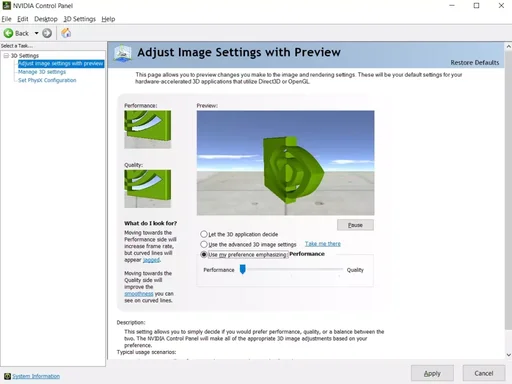Open the Help menu
The width and height of the screenshot is (512, 384).
(x=108, y=19)
